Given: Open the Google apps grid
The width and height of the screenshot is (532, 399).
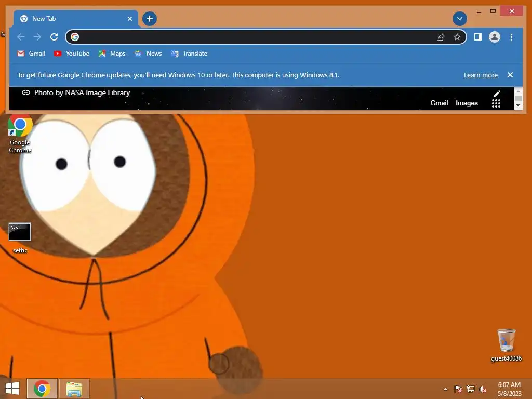Looking at the screenshot, I should tap(496, 103).
